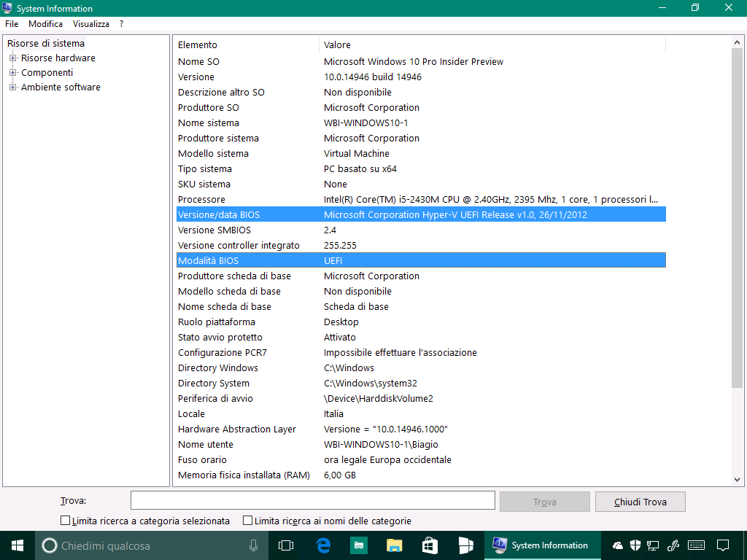
Task: Select the Fuso orario row
Action: pos(421,459)
